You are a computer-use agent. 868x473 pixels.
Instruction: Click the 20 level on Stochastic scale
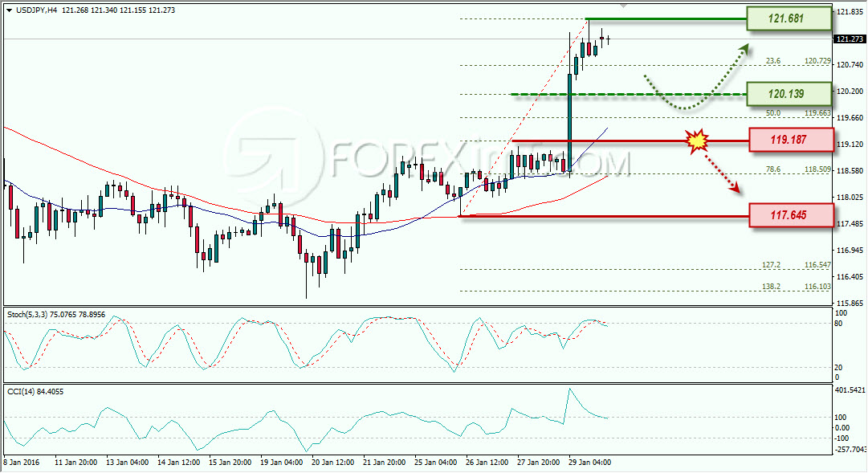[x=838, y=368]
